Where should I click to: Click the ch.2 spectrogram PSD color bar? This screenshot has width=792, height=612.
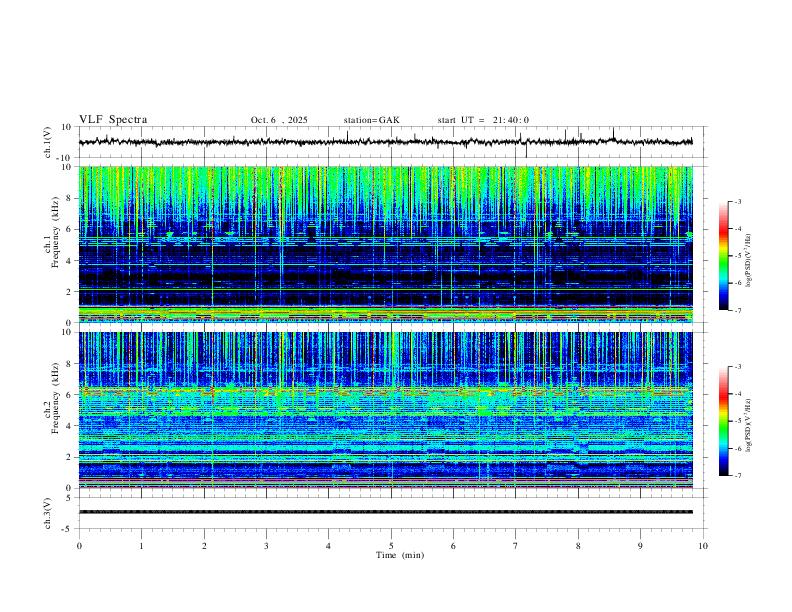click(724, 421)
